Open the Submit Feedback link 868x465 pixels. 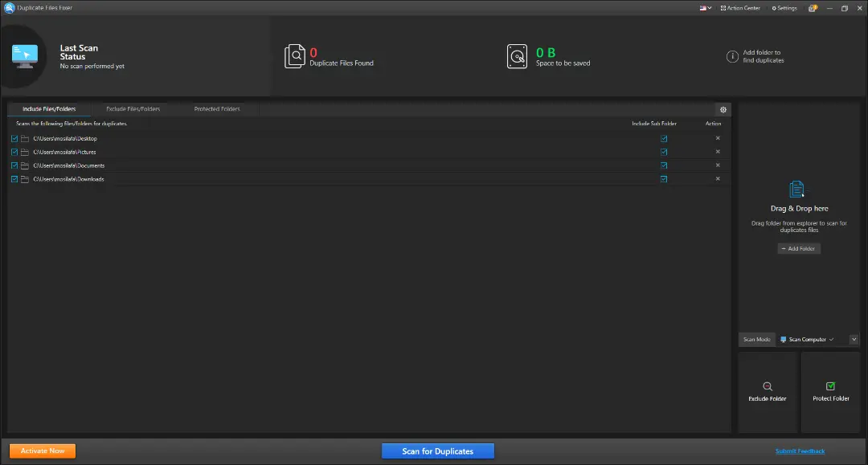click(x=800, y=451)
